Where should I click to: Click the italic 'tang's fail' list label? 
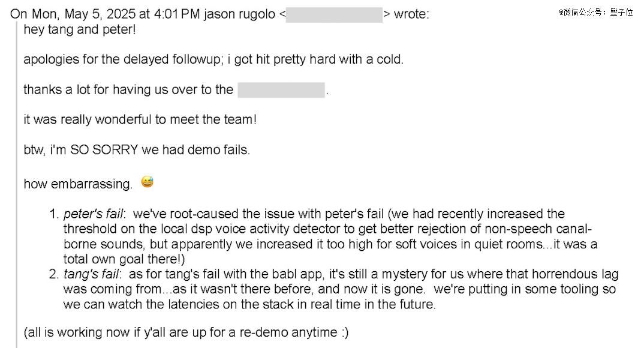[x=92, y=274]
